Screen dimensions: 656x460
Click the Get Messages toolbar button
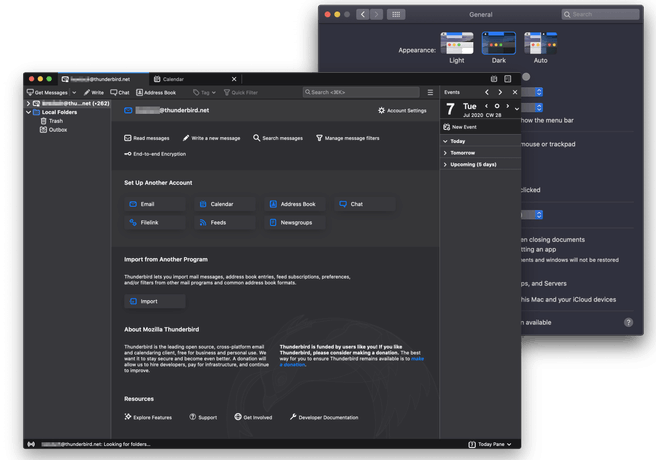point(47,92)
